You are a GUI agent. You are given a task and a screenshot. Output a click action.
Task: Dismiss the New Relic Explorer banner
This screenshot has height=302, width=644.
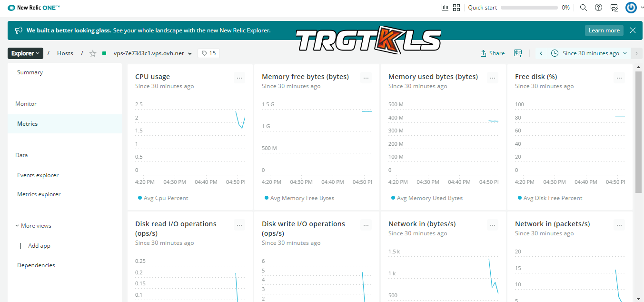coord(633,30)
